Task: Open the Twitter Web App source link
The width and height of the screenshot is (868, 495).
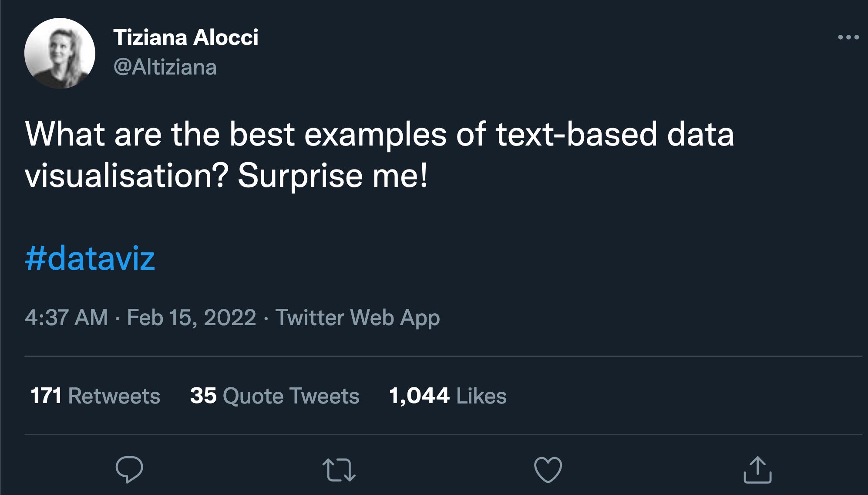Action: [x=357, y=317]
